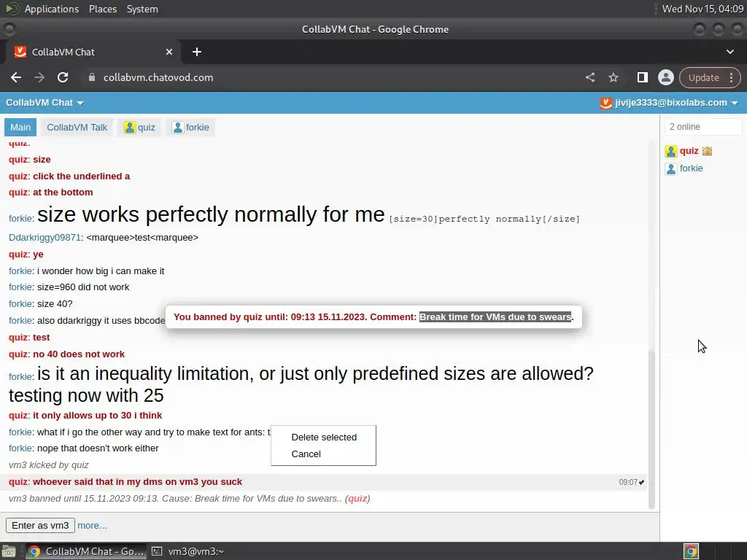Viewport: 747px width, 560px height.
Task: Switch to the Main chat tab
Action: (x=20, y=127)
